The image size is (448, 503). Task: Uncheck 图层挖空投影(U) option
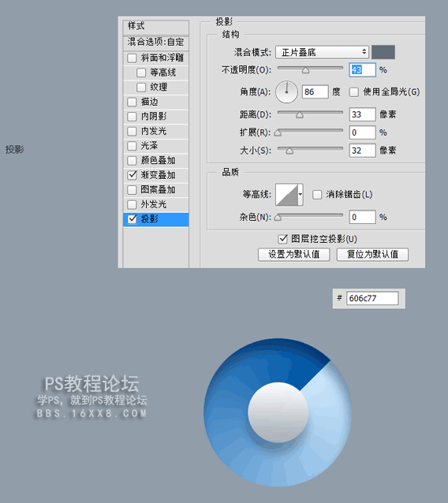click(282, 239)
